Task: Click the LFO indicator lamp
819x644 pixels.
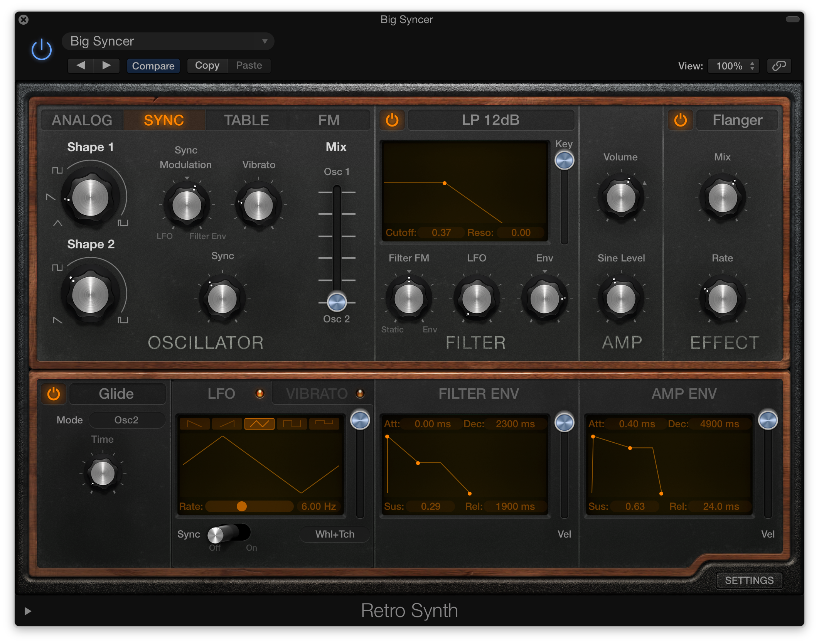Action: coord(261,393)
